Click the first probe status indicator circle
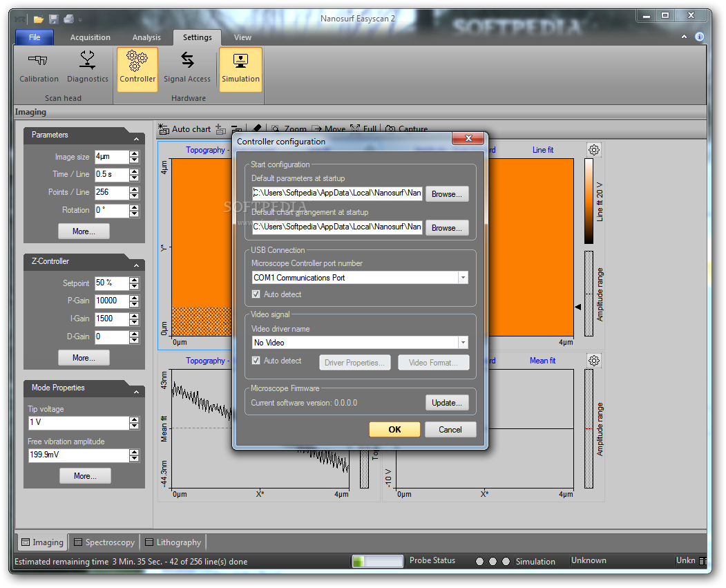 pos(479,561)
